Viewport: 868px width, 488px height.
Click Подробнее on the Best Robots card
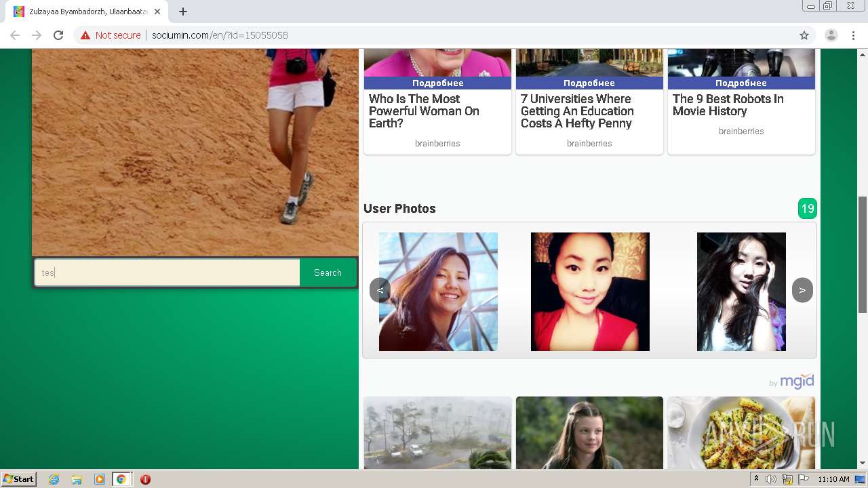[741, 83]
